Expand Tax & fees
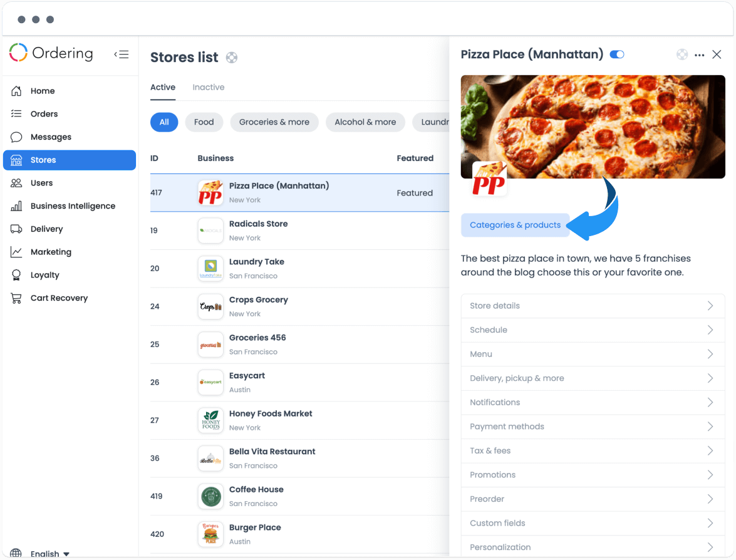This screenshot has height=560, width=736. [593, 451]
